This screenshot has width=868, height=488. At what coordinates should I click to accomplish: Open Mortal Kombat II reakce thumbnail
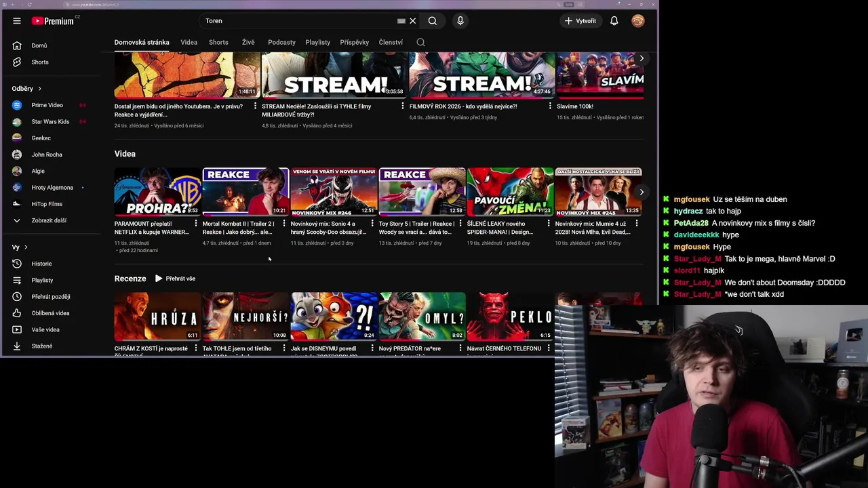245,192
